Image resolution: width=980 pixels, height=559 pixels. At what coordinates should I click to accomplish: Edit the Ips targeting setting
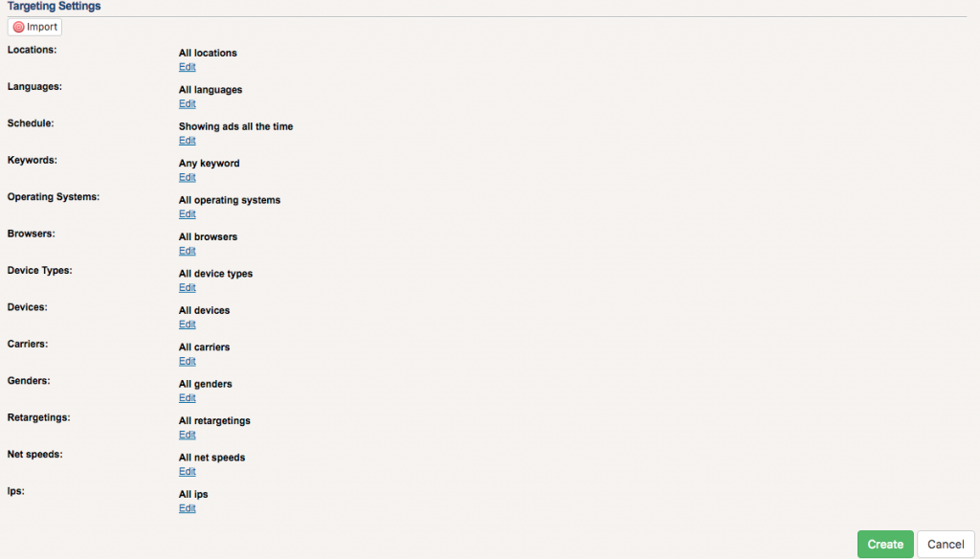[x=187, y=508]
